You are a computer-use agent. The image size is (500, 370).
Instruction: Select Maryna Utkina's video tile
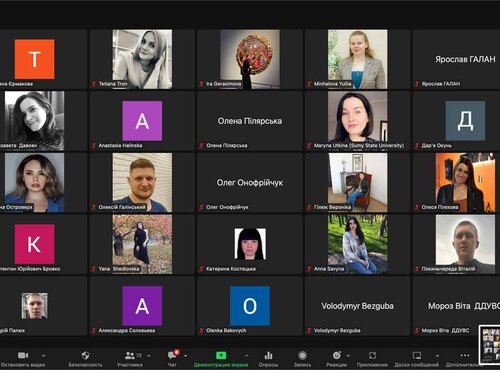pyautogui.click(x=357, y=121)
